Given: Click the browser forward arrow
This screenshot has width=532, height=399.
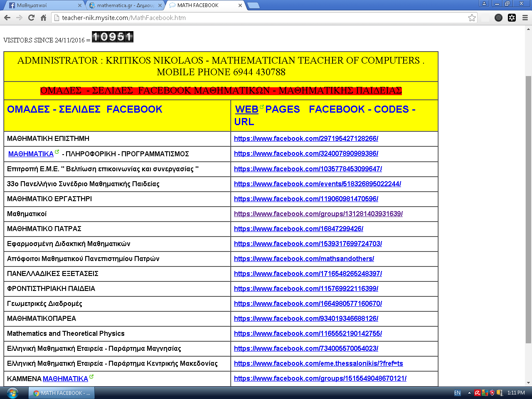Looking at the screenshot, I should tap(19, 18).
